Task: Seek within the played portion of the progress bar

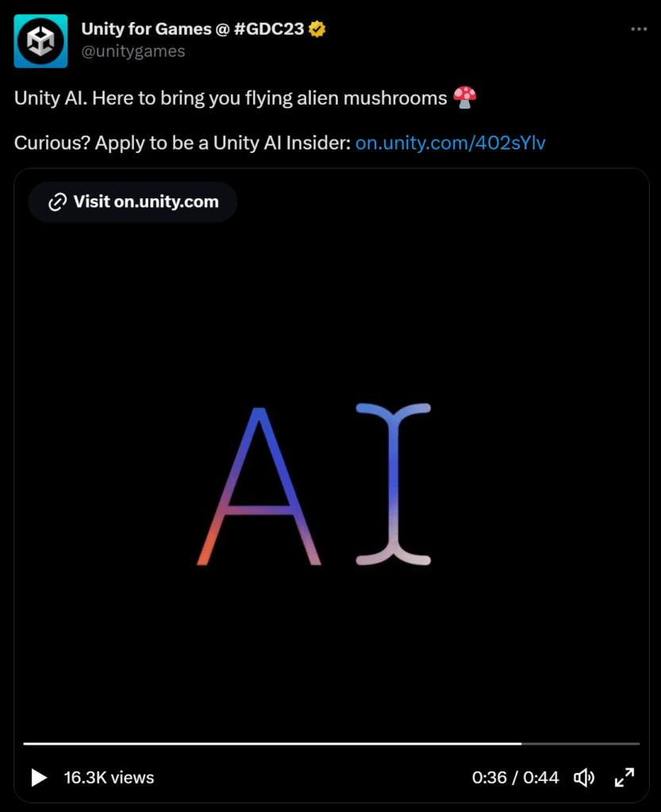Action: pos(272,744)
